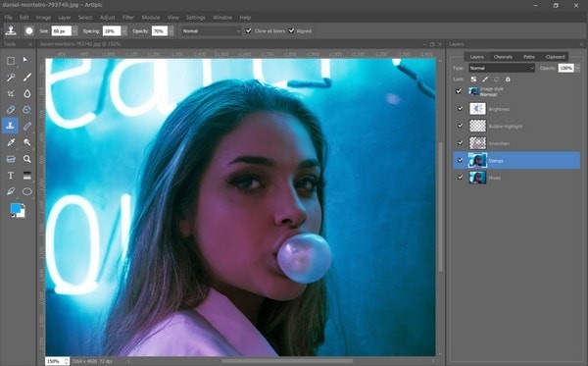588x366 pixels.
Task: Hide the Bubble Highlight layer
Action: (x=461, y=126)
